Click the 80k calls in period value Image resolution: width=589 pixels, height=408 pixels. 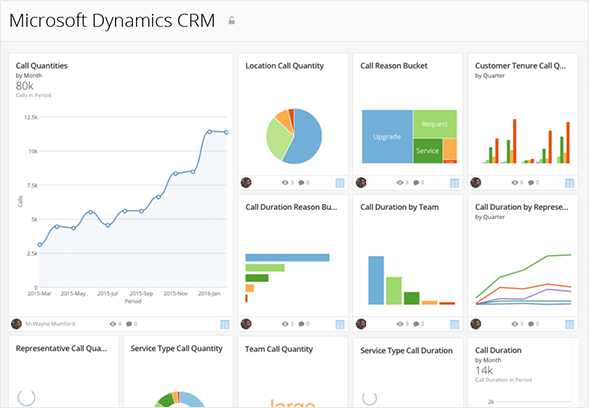(x=24, y=86)
